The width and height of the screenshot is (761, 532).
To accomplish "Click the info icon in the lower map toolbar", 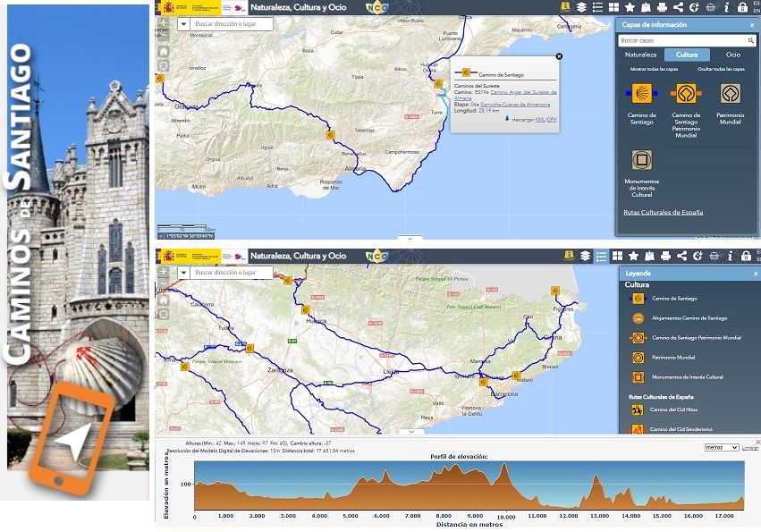I will tap(730, 256).
